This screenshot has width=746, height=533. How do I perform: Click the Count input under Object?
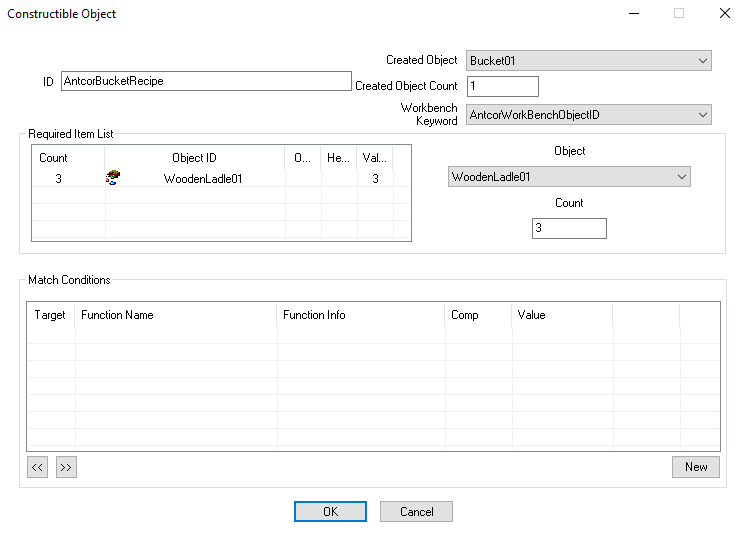(x=569, y=228)
